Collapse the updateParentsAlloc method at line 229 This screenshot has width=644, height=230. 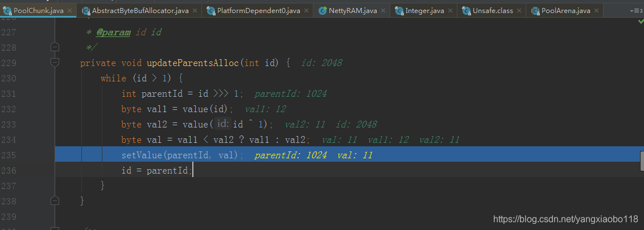pyautogui.click(x=55, y=63)
